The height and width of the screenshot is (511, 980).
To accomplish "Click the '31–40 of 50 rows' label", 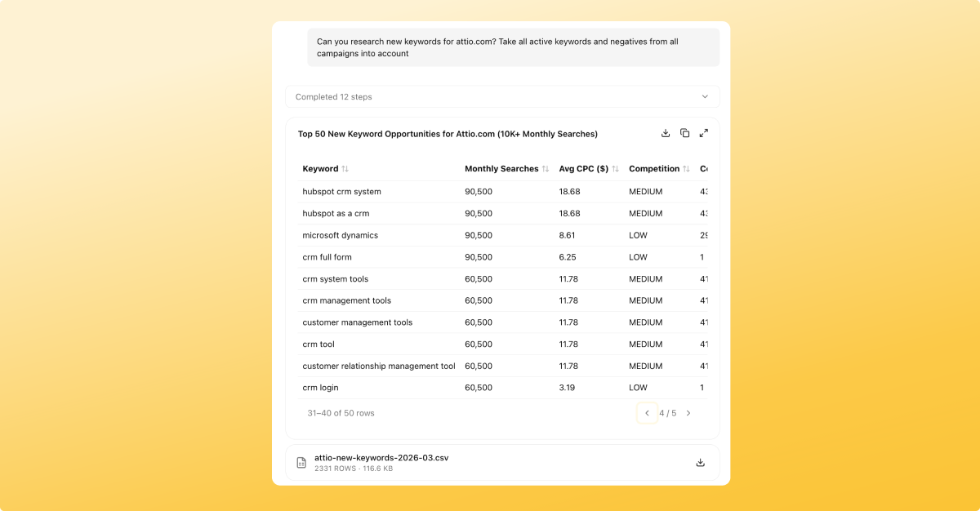I will coord(341,413).
